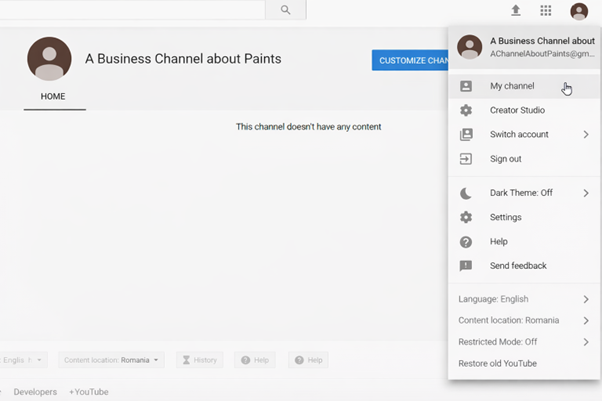Click the Send feedback icon entry

(x=466, y=266)
